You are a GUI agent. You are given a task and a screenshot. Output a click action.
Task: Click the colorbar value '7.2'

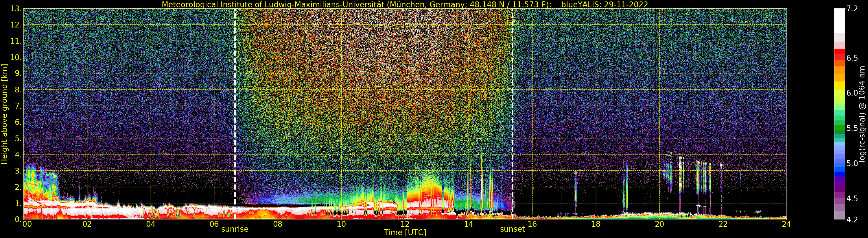[852, 9]
